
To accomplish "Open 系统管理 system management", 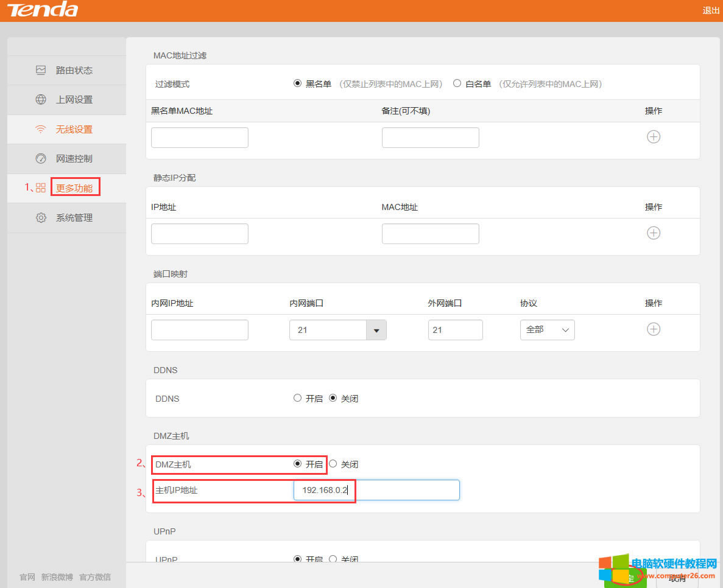I will click(x=68, y=217).
